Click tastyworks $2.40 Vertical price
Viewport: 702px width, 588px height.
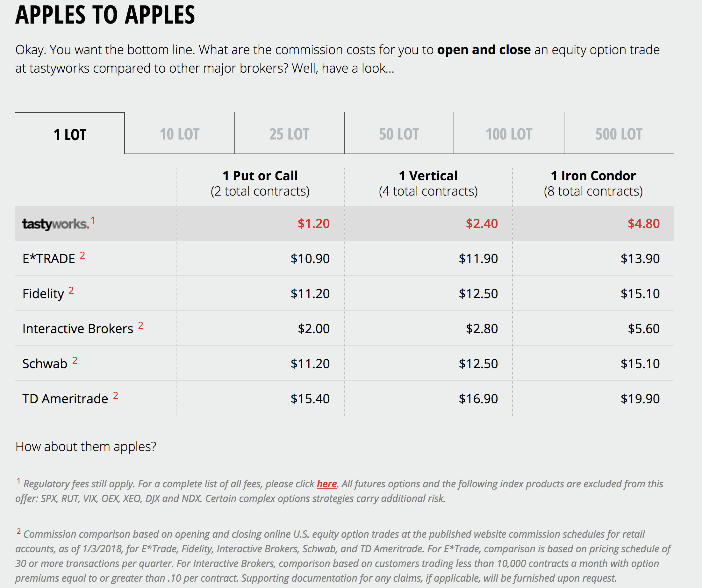coord(482,224)
